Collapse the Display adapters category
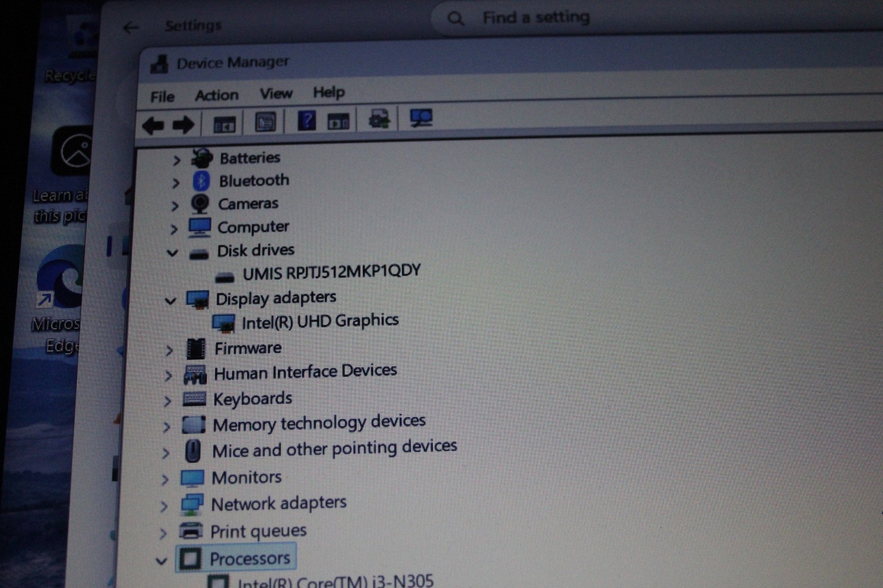Screen dimensions: 883x588 tap(171, 301)
